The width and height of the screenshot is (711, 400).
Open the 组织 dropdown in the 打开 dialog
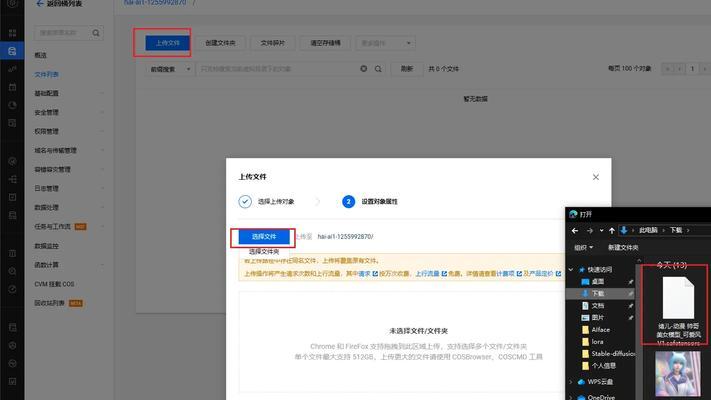point(584,248)
